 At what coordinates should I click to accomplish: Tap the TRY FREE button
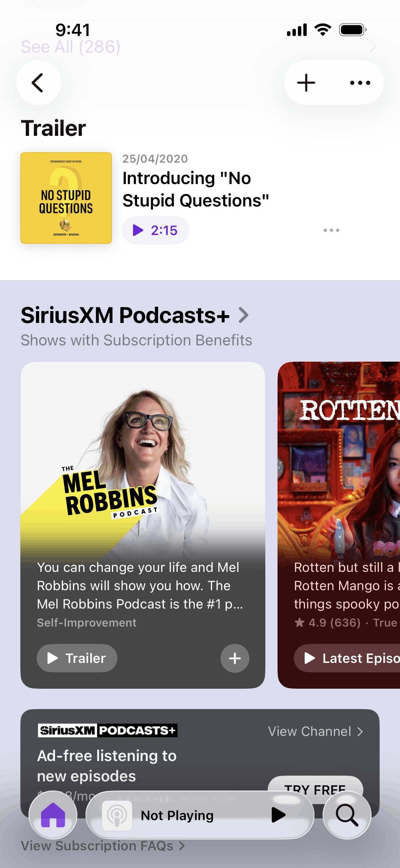(315, 789)
